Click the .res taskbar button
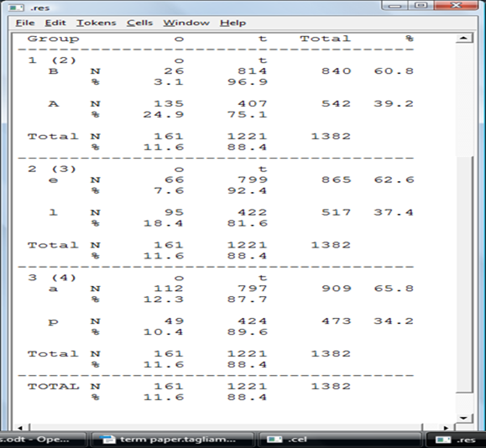Screen dimensions: 486x448 [457, 440]
